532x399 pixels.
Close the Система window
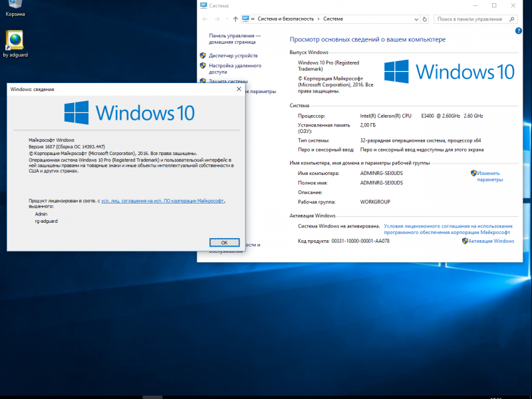coord(513,5)
